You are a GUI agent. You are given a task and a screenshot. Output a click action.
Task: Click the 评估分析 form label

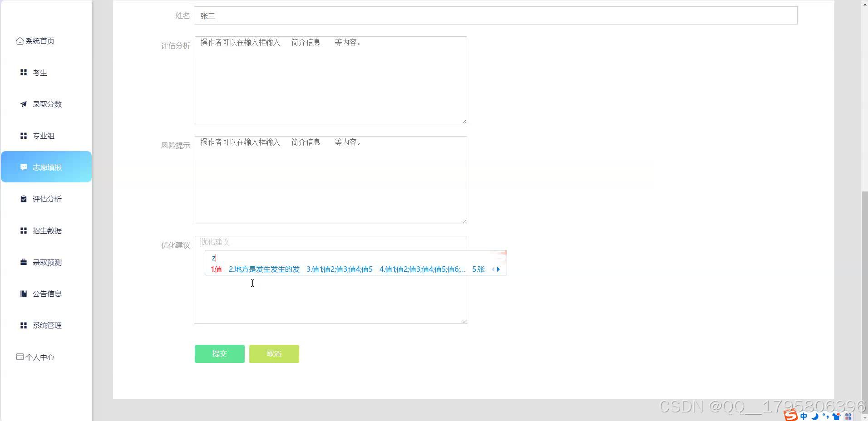tap(176, 46)
